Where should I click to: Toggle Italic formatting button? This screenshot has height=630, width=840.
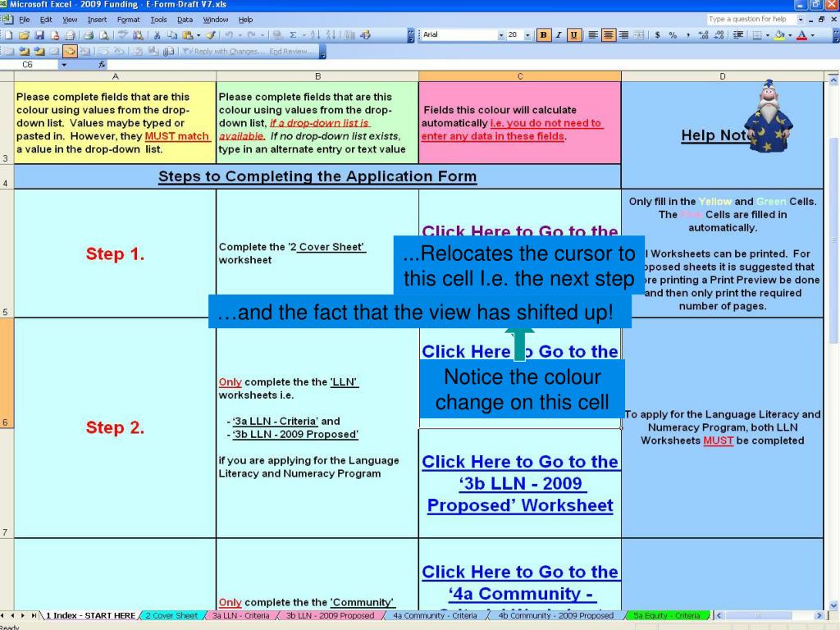pos(559,34)
